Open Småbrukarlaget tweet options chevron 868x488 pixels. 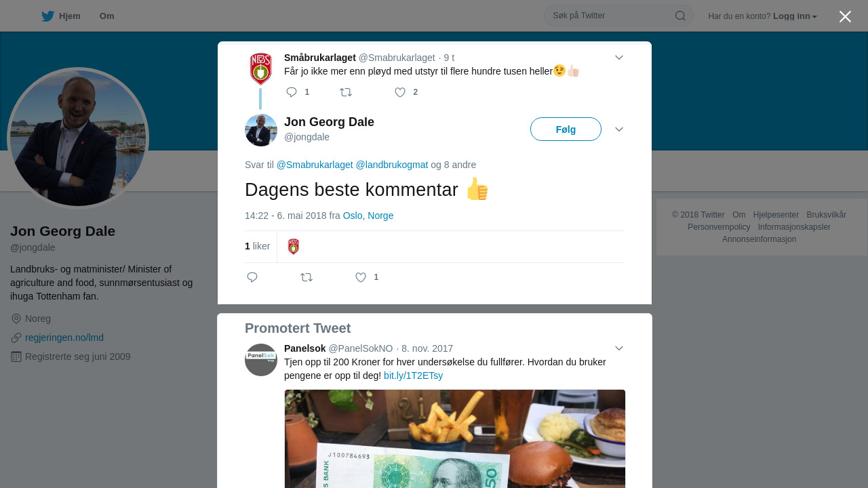pos(619,58)
